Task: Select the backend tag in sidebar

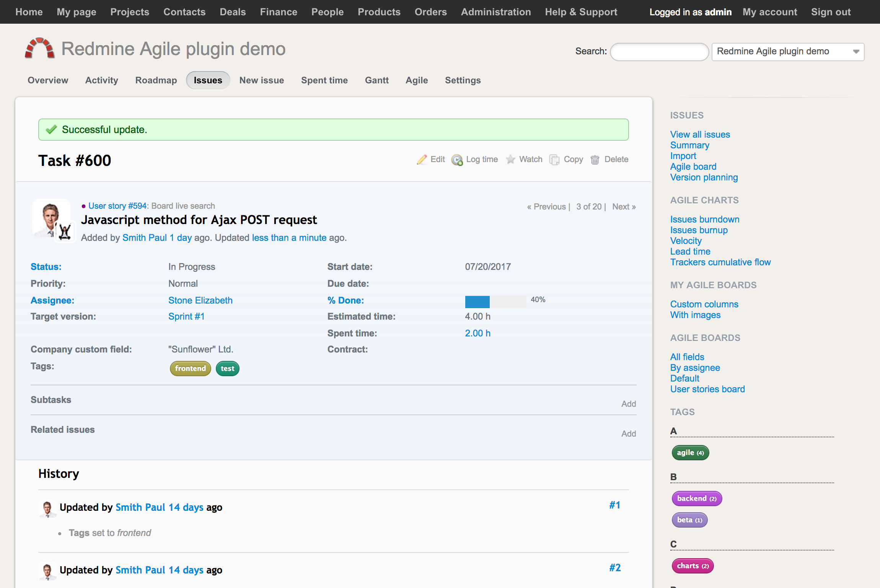Action: click(696, 499)
